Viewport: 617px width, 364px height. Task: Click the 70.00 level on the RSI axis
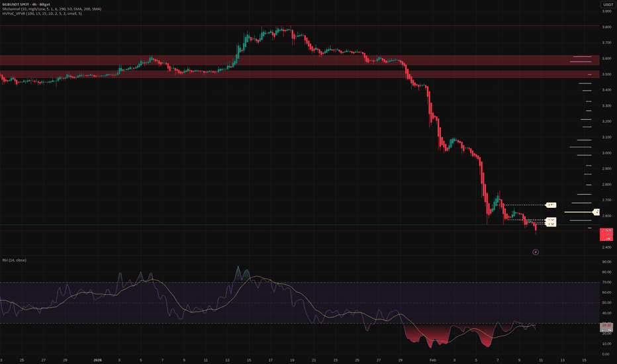[x=606, y=283]
